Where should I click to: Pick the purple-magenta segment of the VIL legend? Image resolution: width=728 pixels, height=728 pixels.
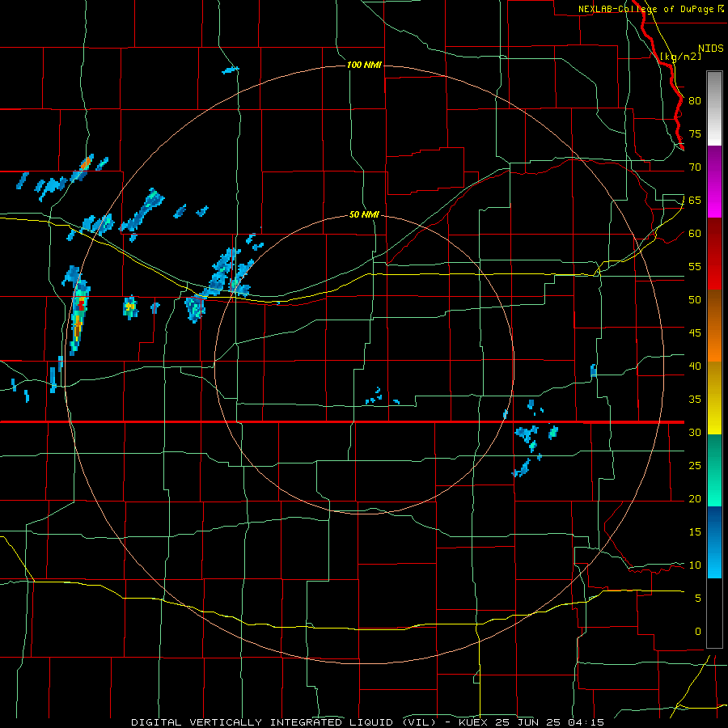714,181
